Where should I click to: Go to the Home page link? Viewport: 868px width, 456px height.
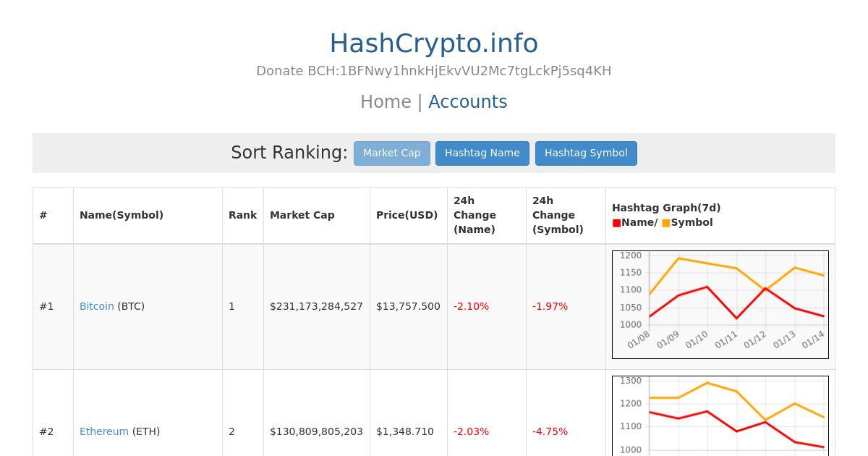[x=386, y=102]
